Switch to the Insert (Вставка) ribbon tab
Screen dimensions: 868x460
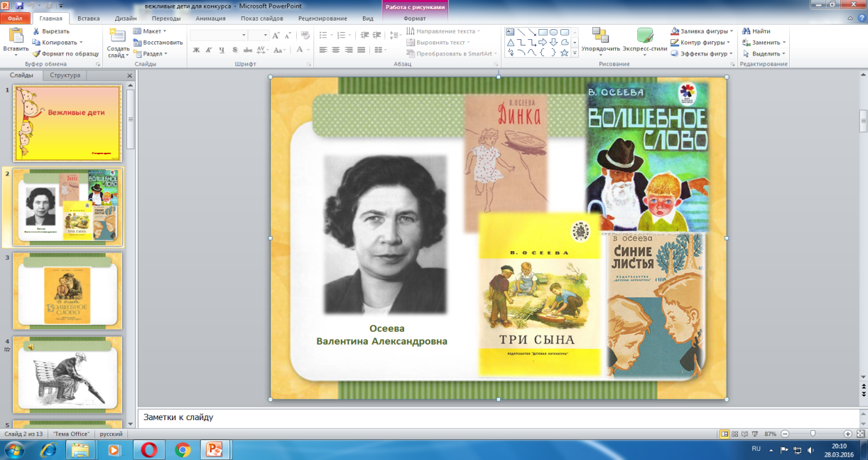pyautogui.click(x=88, y=18)
